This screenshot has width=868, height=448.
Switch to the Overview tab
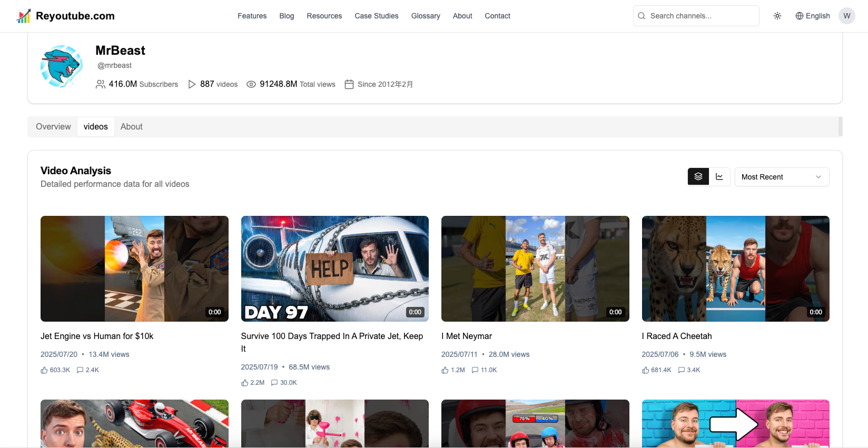(x=53, y=127)
